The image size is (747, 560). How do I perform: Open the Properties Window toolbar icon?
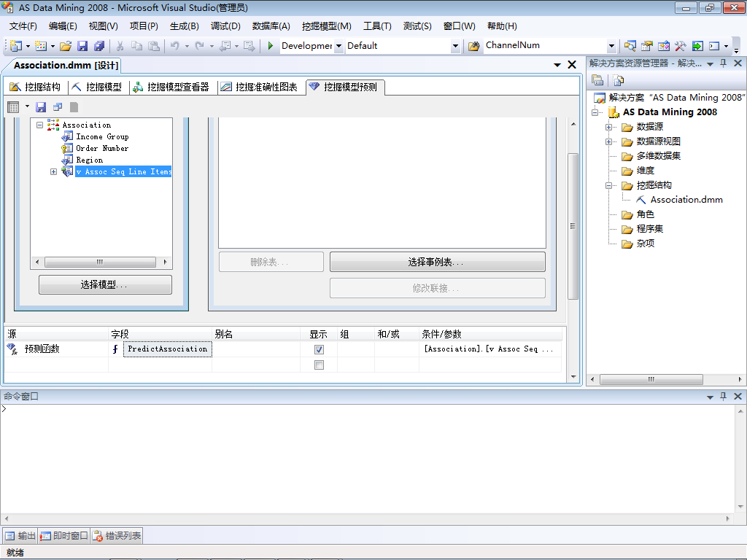[x=646, y=46]
